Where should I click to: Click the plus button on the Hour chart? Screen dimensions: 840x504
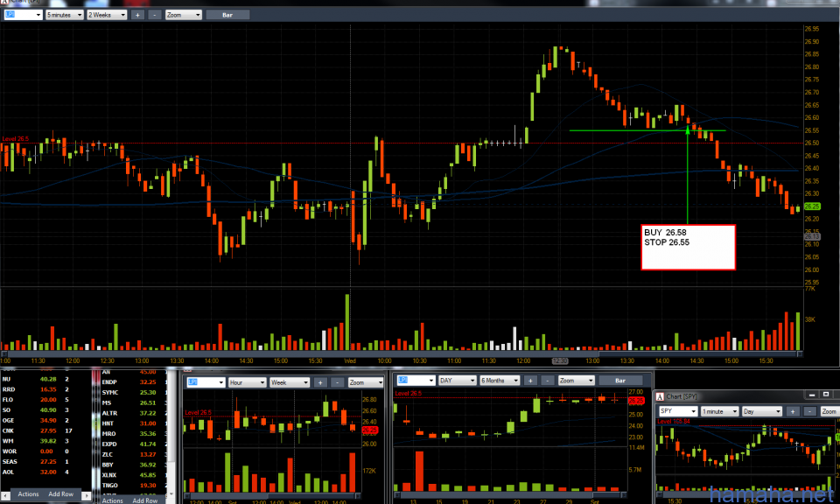tap(320, 382)
